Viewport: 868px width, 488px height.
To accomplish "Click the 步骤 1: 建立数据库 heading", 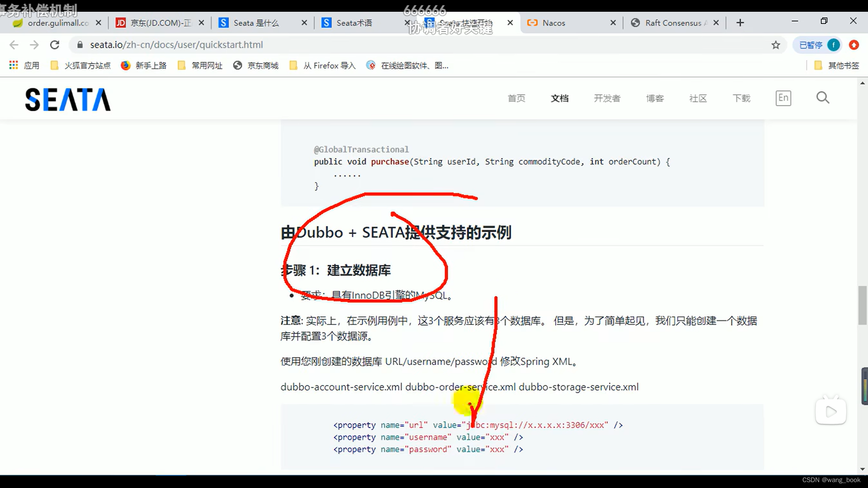I will tap(335, 270).
